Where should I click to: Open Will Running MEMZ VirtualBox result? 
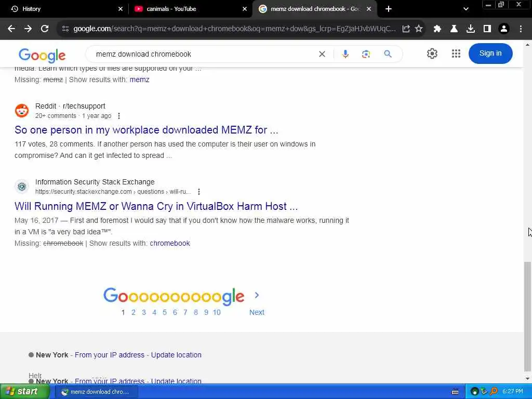(156, 206)
